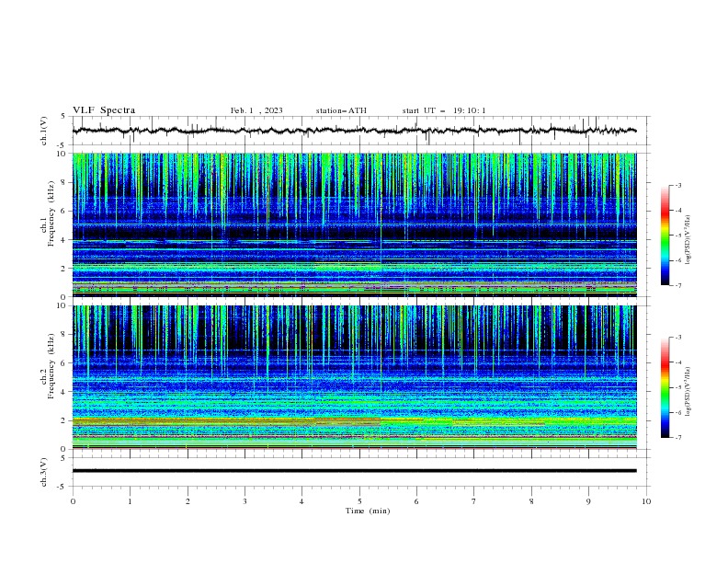Click the "10" tick on ch.1 frequency axis
The image size is (728, 563).
63,154
